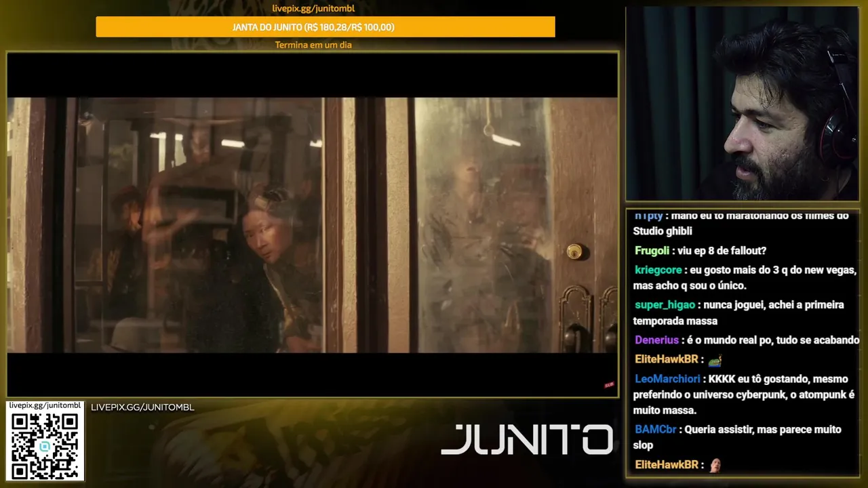This screenshot has height=488, width=868.
Task: Click EliteHawkBR name beside the car emote
Action: [x=666, y=359]
